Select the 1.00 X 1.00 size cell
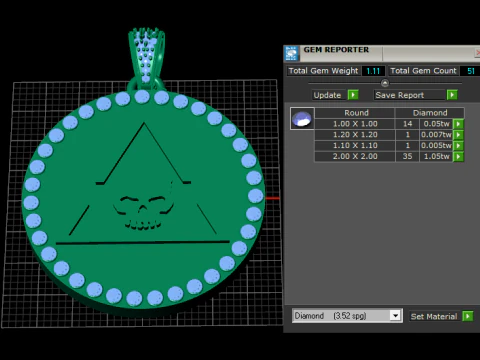 (355, 124)
